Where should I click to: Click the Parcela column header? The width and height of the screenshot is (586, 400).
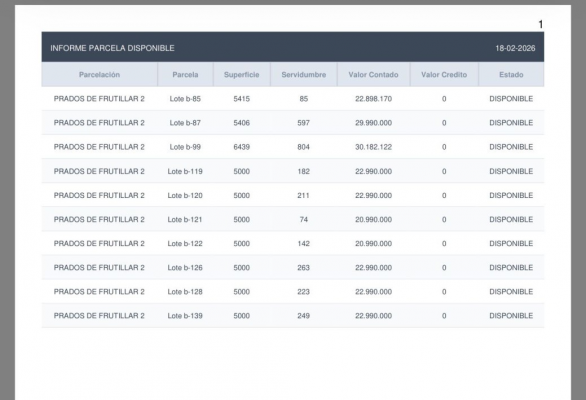coord(185,75)
